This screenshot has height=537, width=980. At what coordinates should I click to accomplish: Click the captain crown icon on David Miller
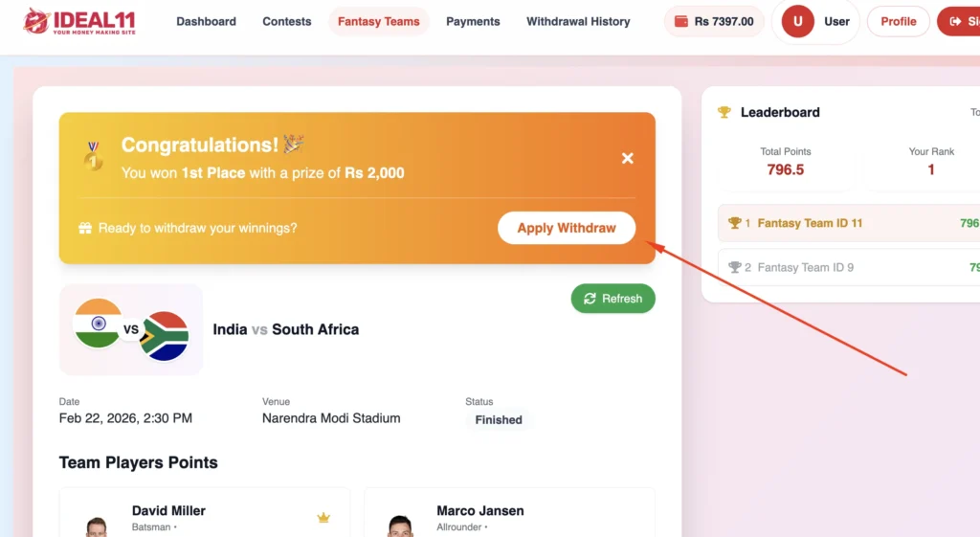coord(323,518)
